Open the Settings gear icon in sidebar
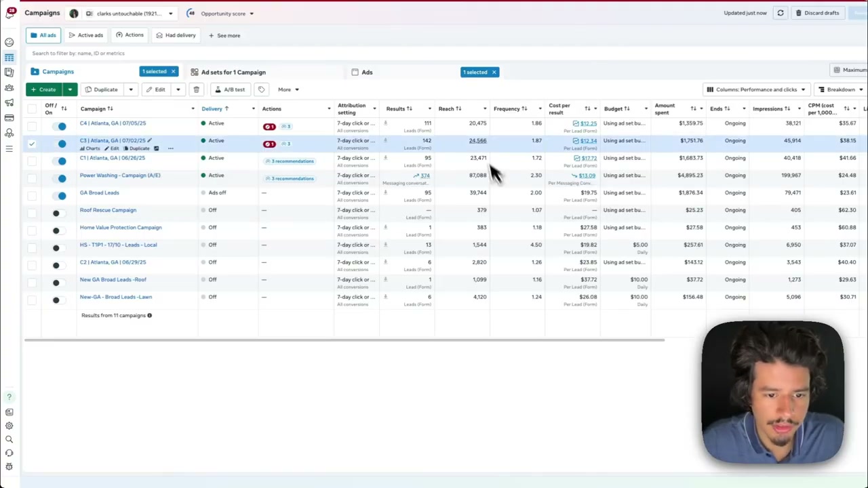Screen dimensions: 868x488 pos(9,426)
